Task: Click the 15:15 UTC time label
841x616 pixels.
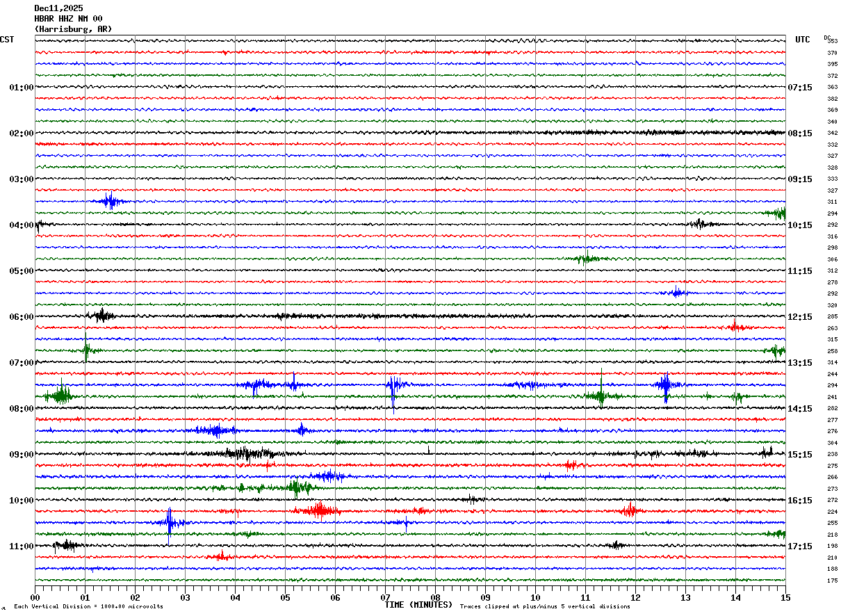Action: point(799,455)
